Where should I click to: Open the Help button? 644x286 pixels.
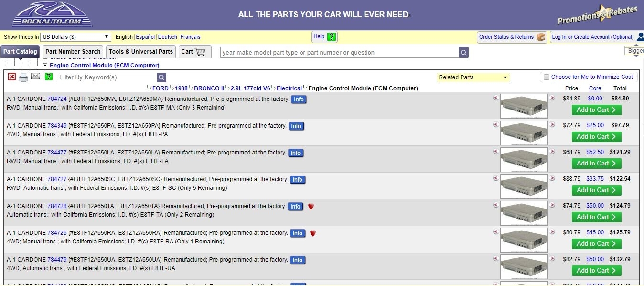click(325, 37)
